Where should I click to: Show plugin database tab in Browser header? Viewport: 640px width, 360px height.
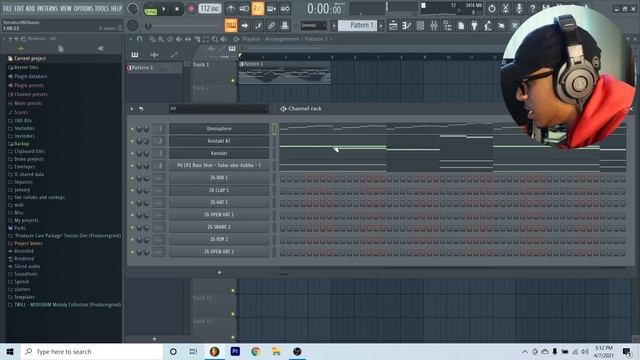pos(100,49)
